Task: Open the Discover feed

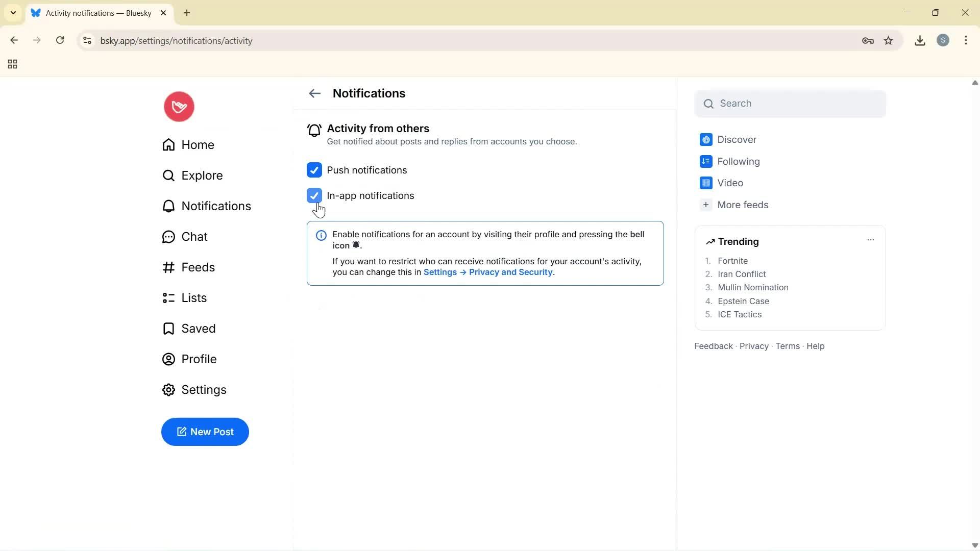Action: click(737, 139)
